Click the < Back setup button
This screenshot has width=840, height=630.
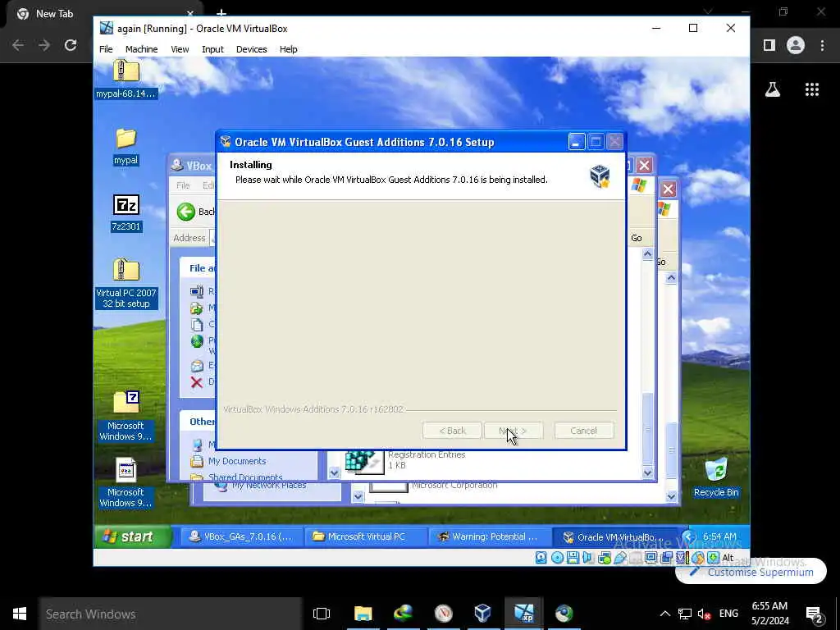click(452, 431)
